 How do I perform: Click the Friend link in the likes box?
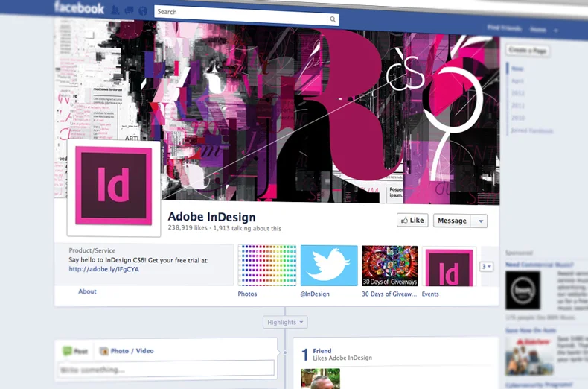pyautogui.click(x=322, y=351)
